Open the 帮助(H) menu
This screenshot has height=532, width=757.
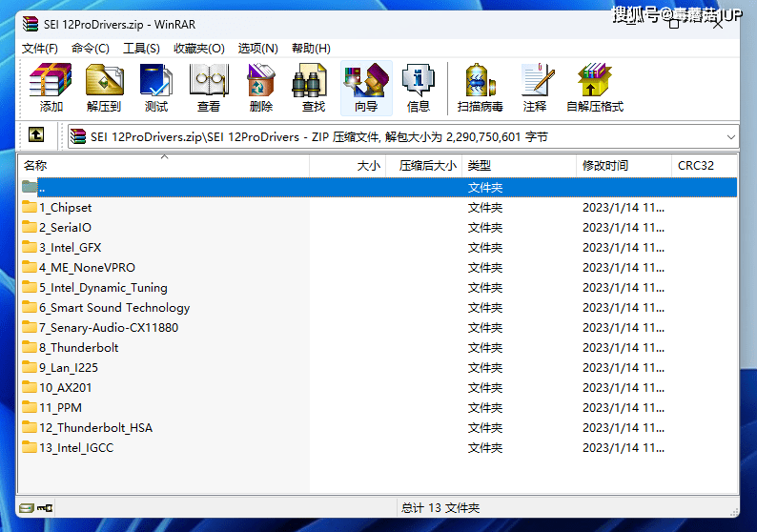[x=311, y=49]
